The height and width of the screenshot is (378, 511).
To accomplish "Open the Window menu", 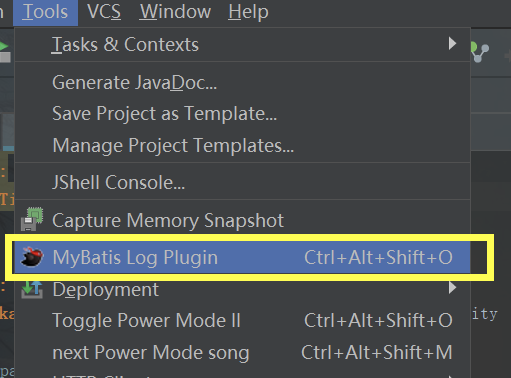I will tap(175, 12).
